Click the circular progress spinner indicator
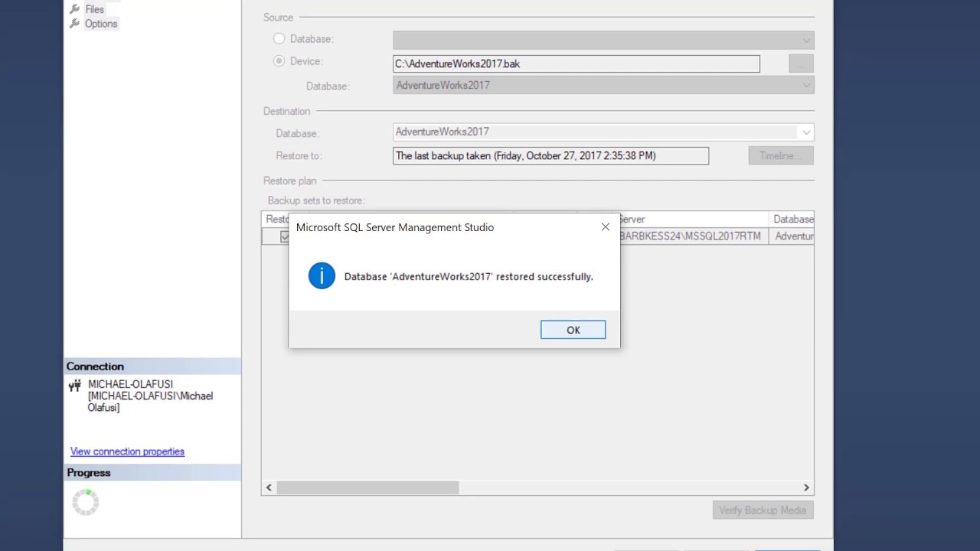Viewport: 980px width, 551px height. point(86,503)
